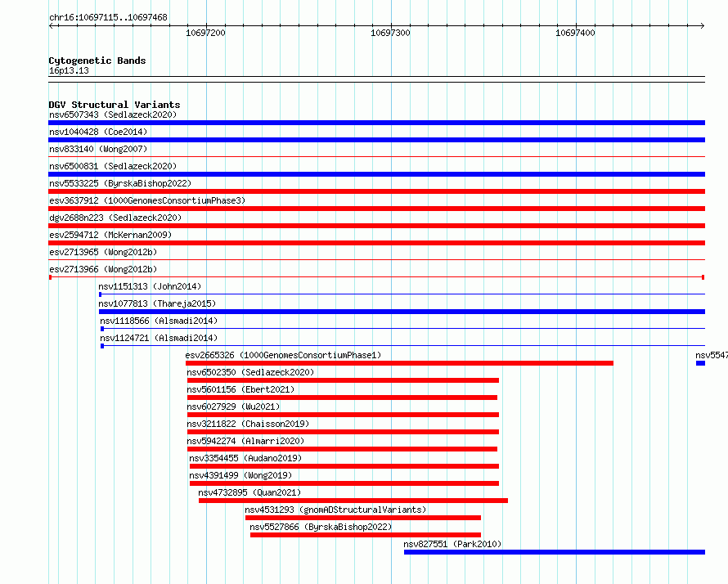Click the DGV Structural Variants track title
The height and width of the screenshot is (584, 728).
pyautogui.click(x=115, y=105)
